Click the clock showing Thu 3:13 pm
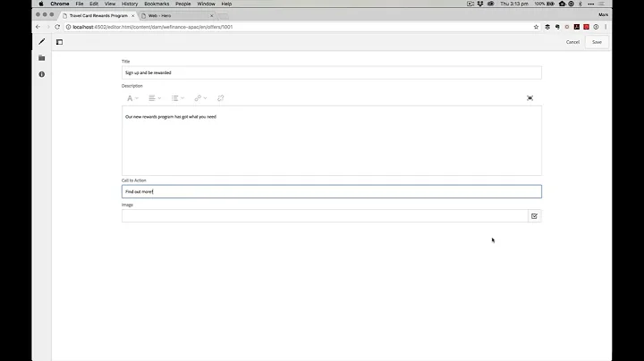 [x=514, y=4]
